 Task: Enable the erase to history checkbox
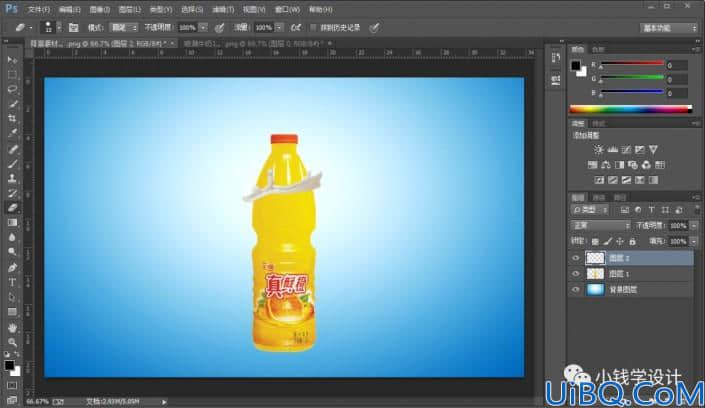(x=313, y=28)
